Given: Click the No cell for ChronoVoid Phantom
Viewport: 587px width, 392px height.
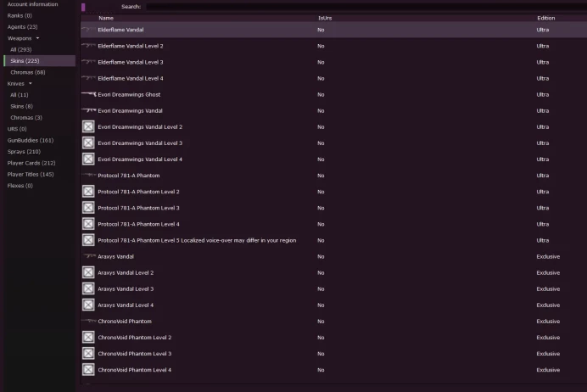Looking at the screenshot, I should pos(321,321).
